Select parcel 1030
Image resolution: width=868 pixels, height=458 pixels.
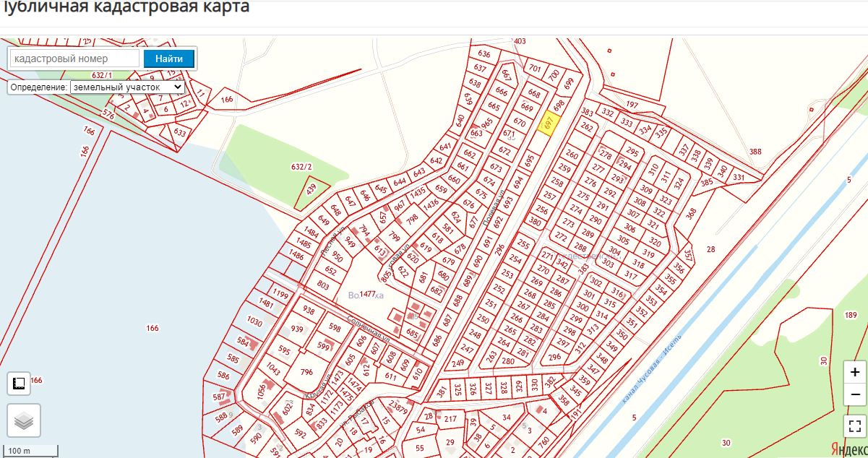(x=254, y=321)
